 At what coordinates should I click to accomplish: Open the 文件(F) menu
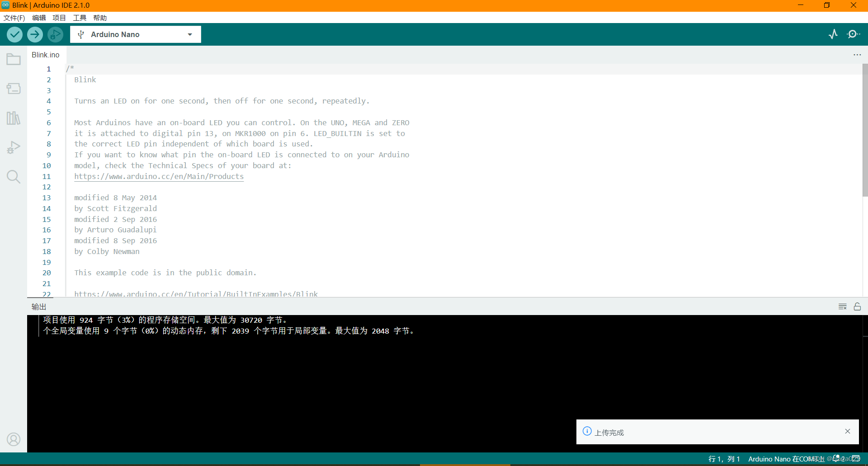(x=14, y=18)
